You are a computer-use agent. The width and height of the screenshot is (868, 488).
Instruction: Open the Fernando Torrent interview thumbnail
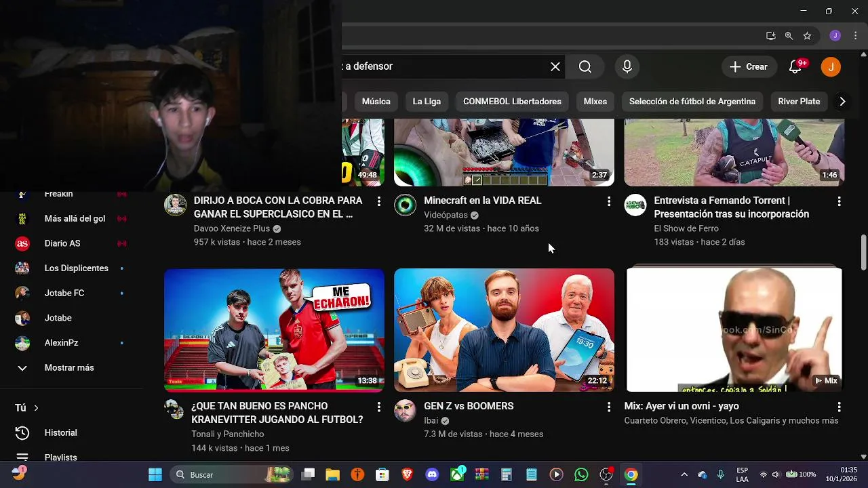pos(734,152)
